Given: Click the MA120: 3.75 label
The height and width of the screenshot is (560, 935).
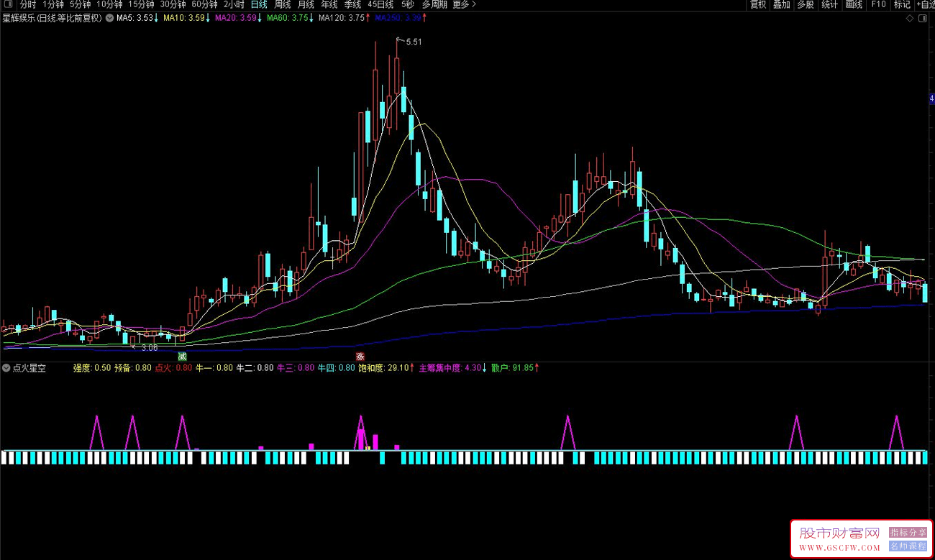Looking at the screenshot, I should (x=342, y=19).
